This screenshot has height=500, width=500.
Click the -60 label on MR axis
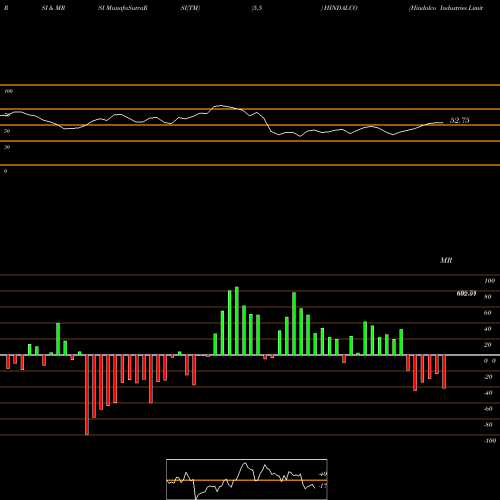488,409
